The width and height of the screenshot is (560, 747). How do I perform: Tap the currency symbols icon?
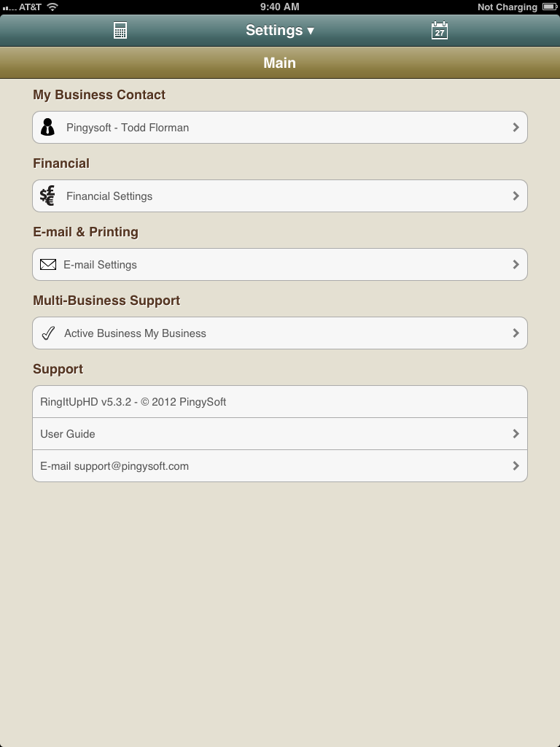click(x=47, y=196)
